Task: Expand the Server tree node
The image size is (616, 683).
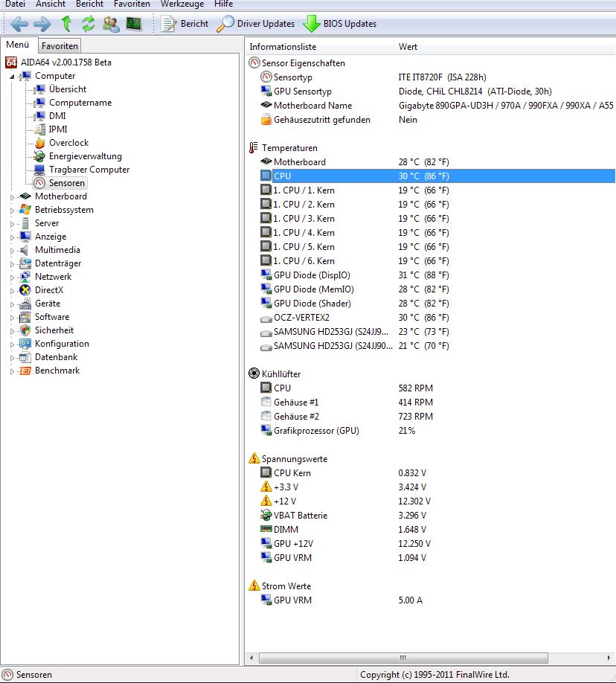Action: pyautogui.click(x=12, y=225)
